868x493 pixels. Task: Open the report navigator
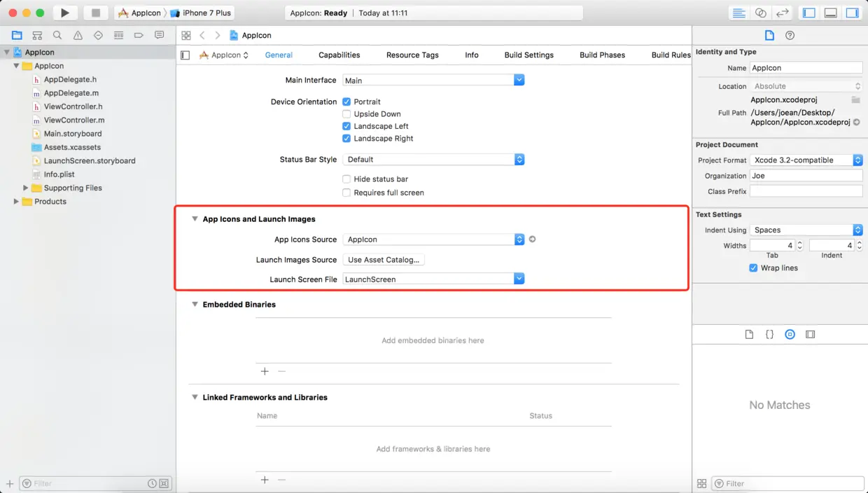159,35
